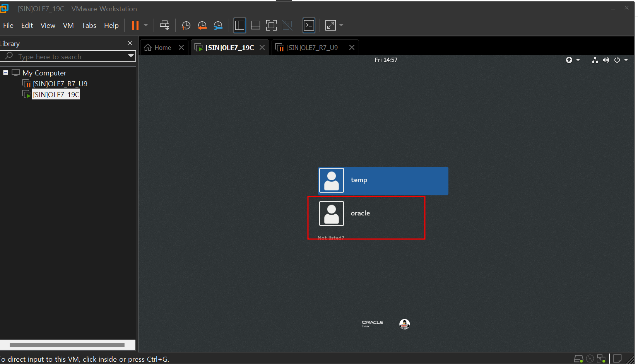Select [SIN]OLE7_19C in the library tree

[x=56, y=95]
